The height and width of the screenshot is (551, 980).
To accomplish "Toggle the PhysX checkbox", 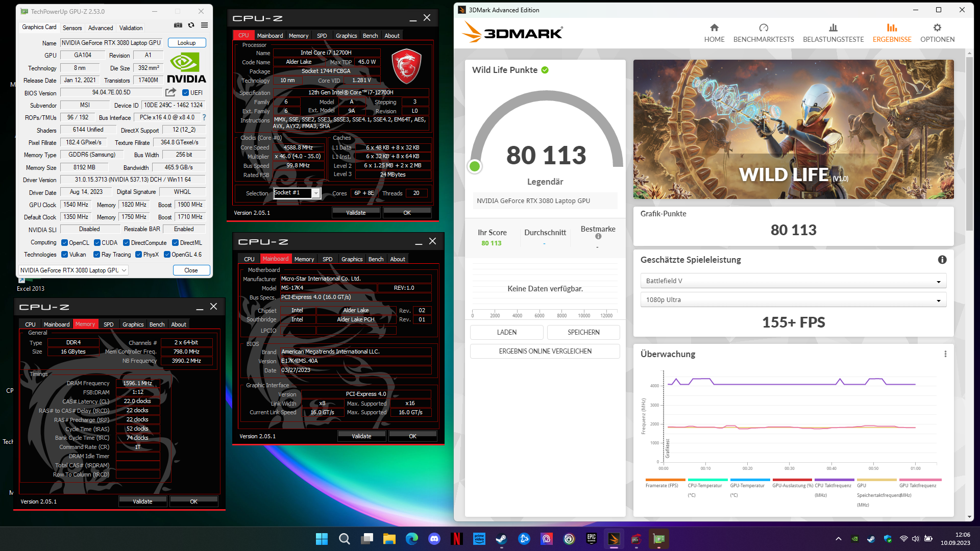I will (138, 255).
